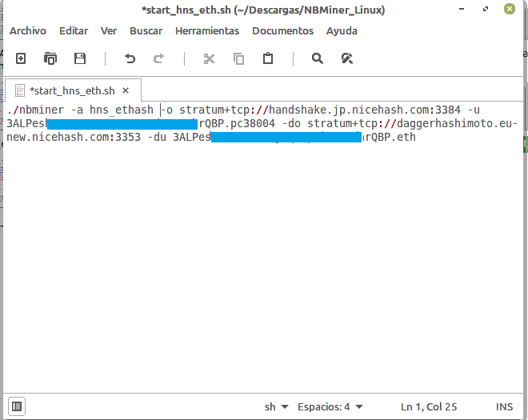Click handshake.jp.nicehash.com:3384 in text
This screenshot has height=420, width=528.
point(364,110)
